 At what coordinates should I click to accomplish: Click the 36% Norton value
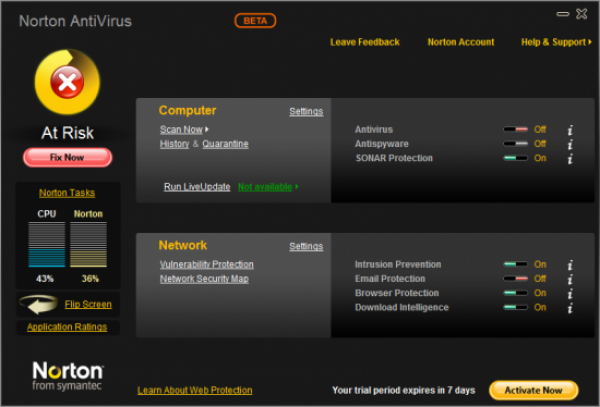pos(90,278)
